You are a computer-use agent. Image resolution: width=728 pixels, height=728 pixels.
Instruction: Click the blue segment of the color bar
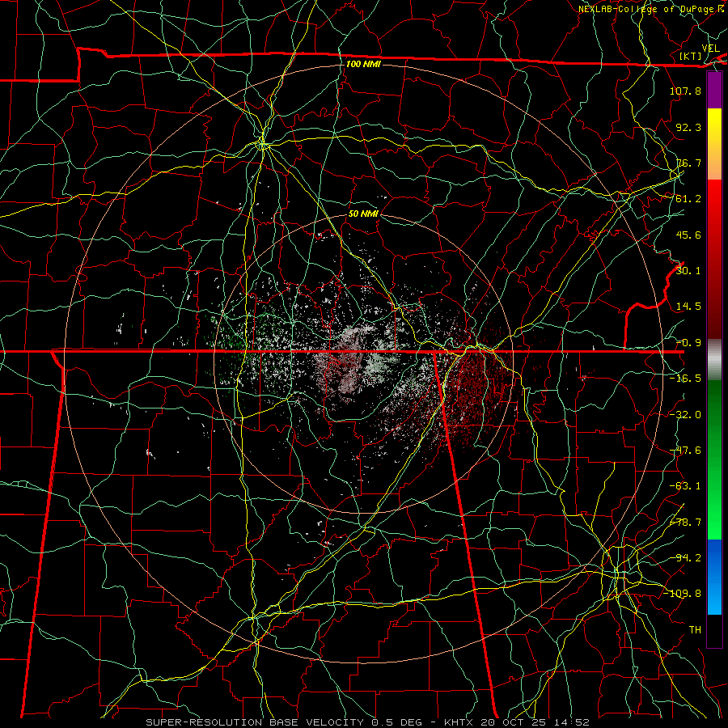point(714,577)
